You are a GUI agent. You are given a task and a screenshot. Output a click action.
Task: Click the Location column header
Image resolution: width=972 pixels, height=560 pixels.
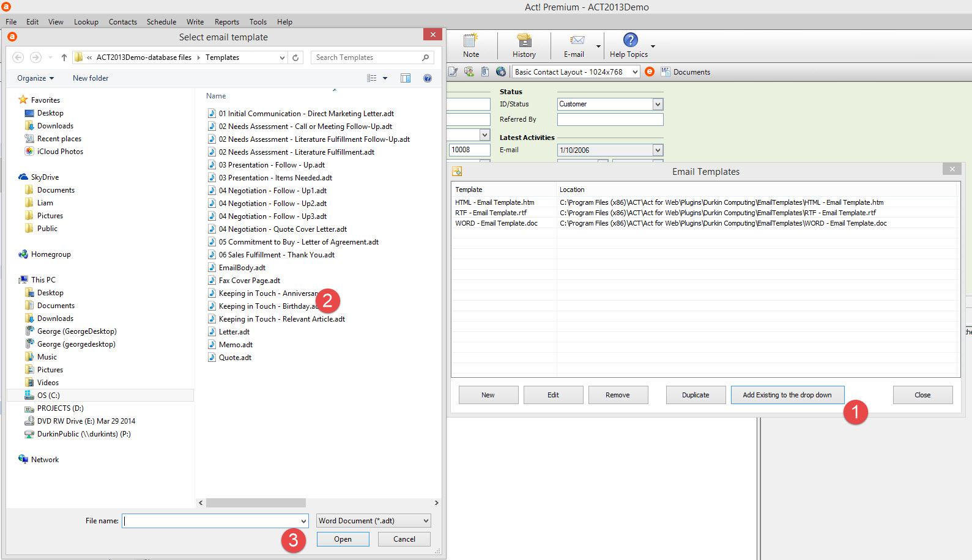tap(757, 190)
